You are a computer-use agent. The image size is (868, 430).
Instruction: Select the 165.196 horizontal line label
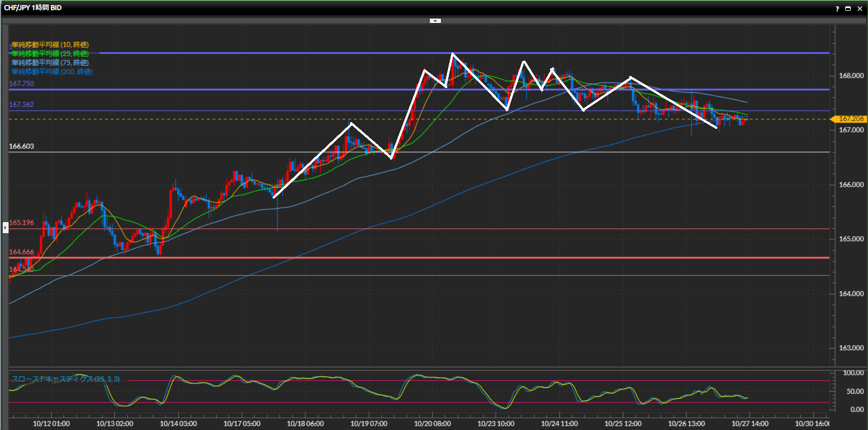21,222
